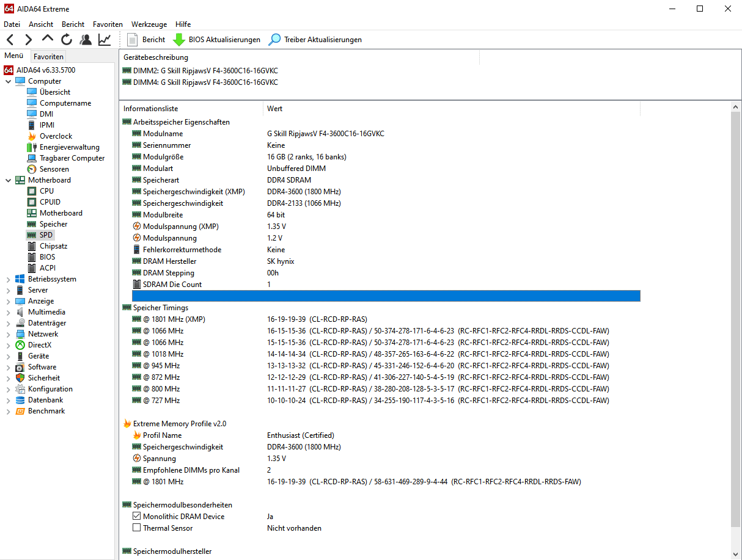Click the up arrow toolbar icon
Image resolution: width=742 pixels, height=560 pixels.
point(48,39)
